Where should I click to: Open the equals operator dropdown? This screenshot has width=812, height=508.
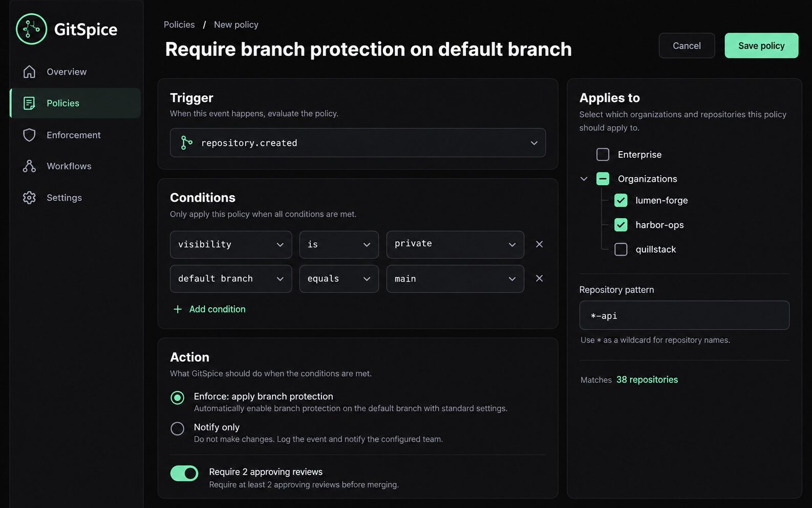[x=339, y=279]
